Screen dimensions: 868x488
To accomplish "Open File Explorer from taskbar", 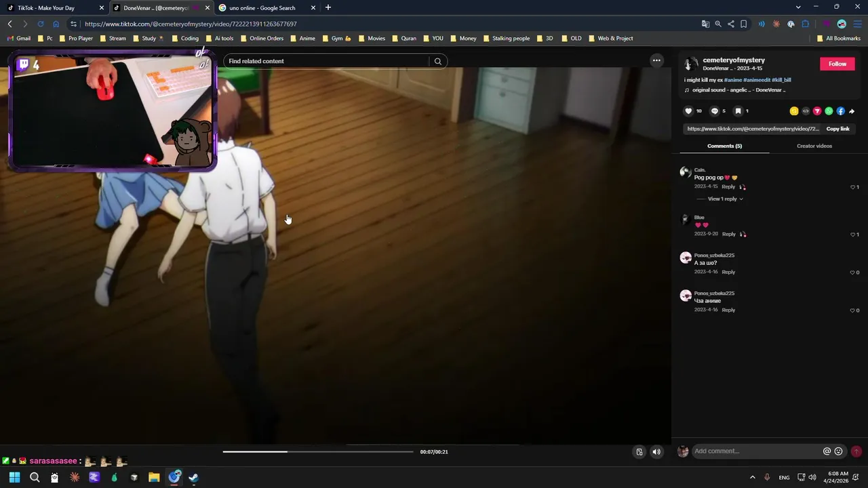I will [x=154, y=477].
